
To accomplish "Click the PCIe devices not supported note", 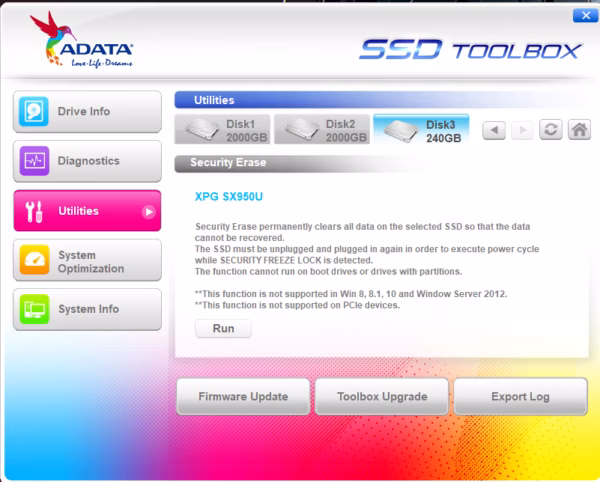I will pyautogui.click(x=297, y=305).
